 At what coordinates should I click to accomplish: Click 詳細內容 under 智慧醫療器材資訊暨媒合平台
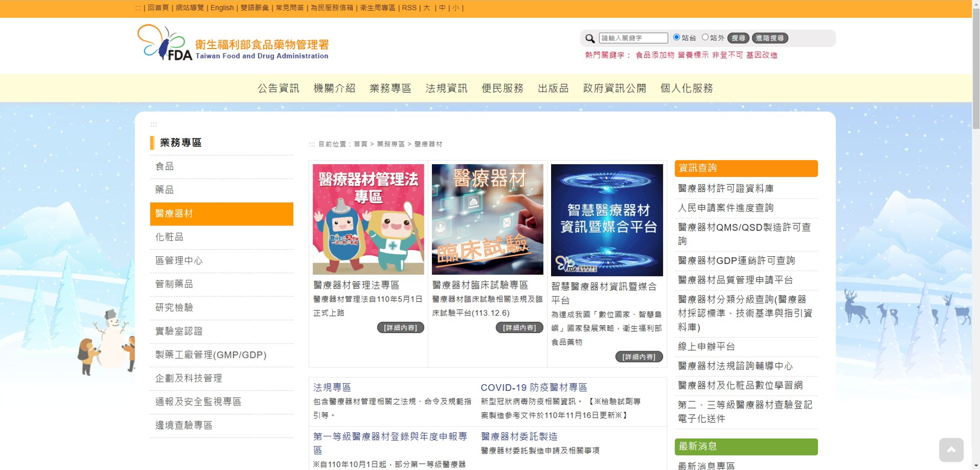click(639, 357)
